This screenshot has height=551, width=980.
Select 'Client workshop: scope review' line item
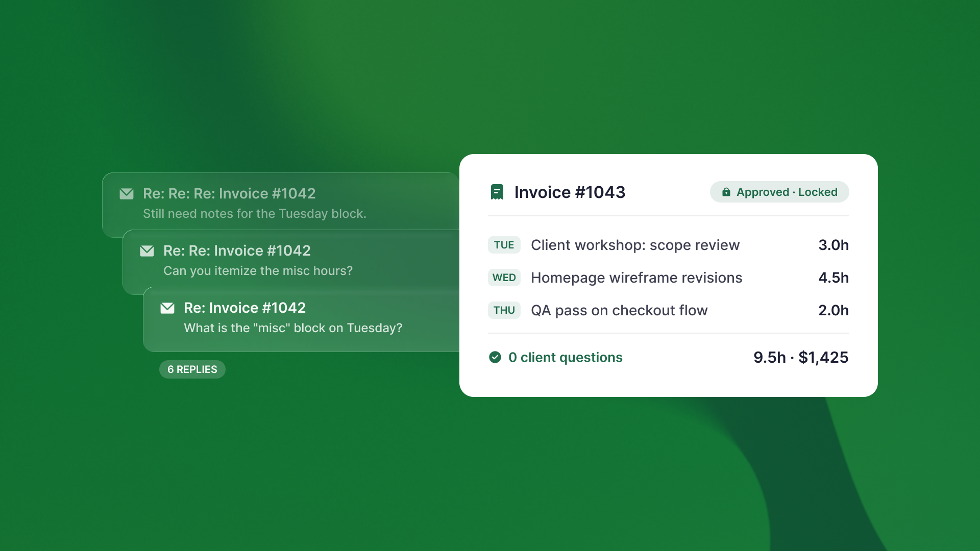click(x=635, y=245)
